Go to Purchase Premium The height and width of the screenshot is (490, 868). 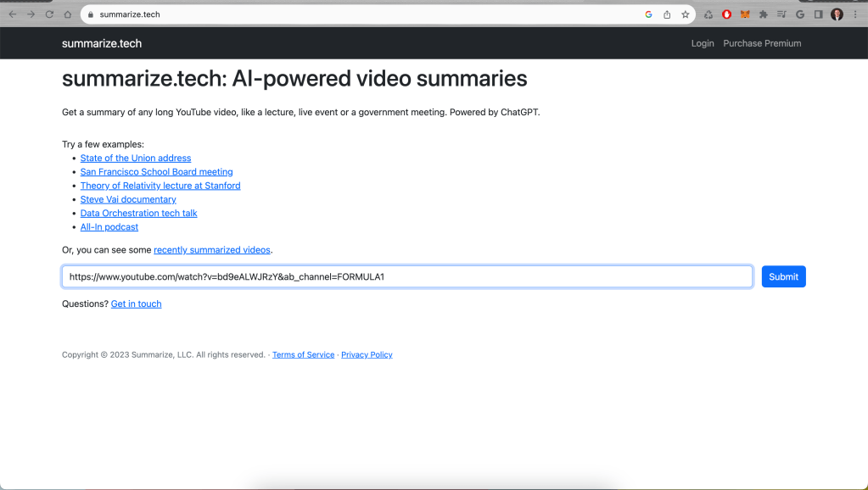(x=762, y=43)
